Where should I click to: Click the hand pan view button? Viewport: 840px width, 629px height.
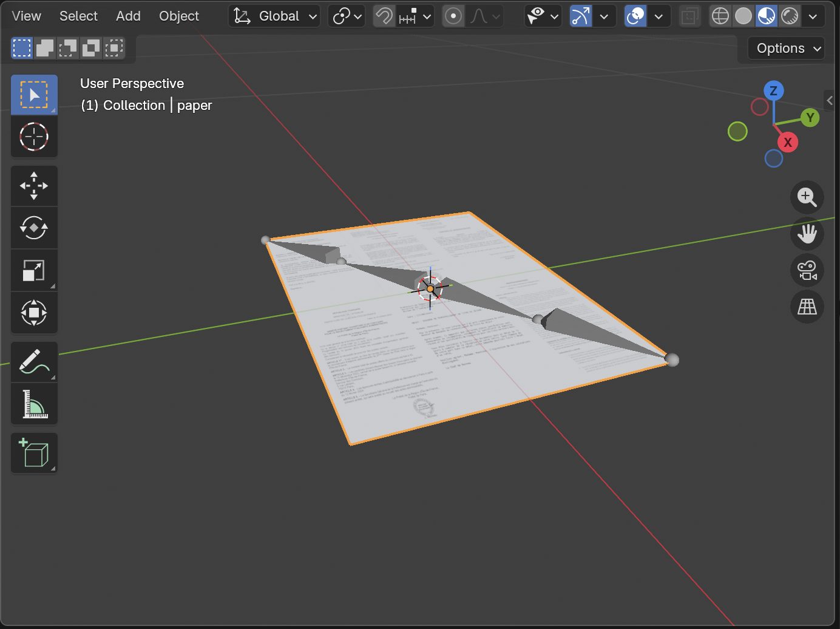pos(807,234)
